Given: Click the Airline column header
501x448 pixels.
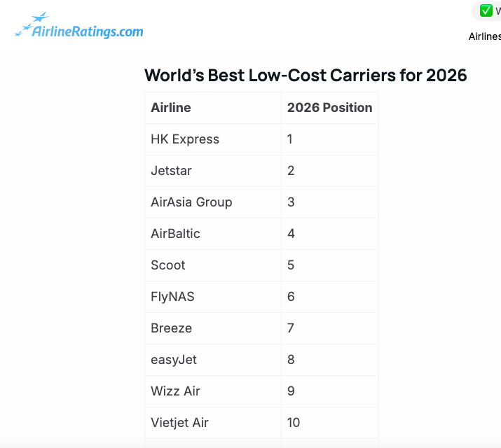Looking at the screenshot, I should click(171, 108).
